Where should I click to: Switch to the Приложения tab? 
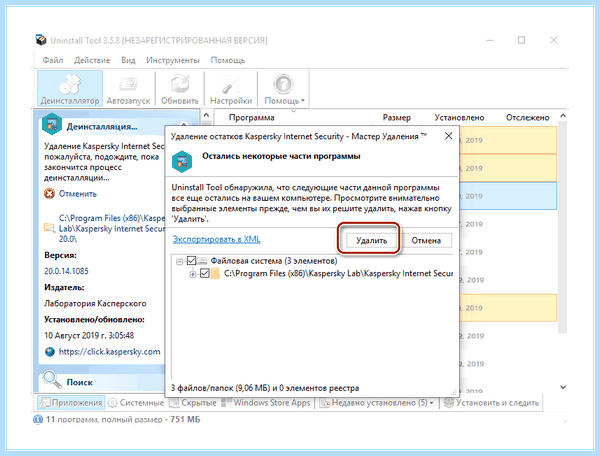(71, 403)
